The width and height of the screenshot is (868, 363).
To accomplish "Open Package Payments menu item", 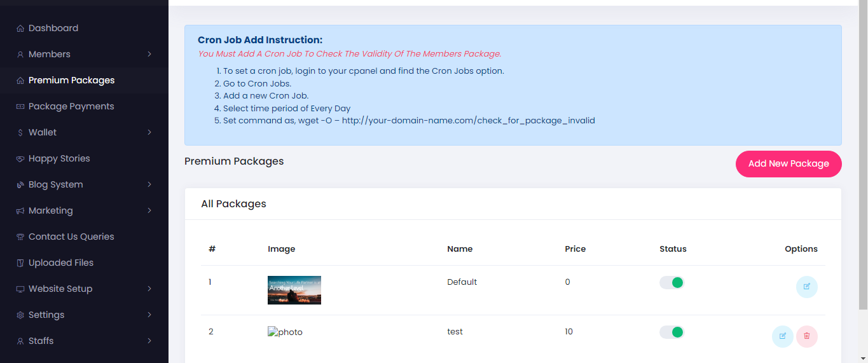I will (71, 107).
